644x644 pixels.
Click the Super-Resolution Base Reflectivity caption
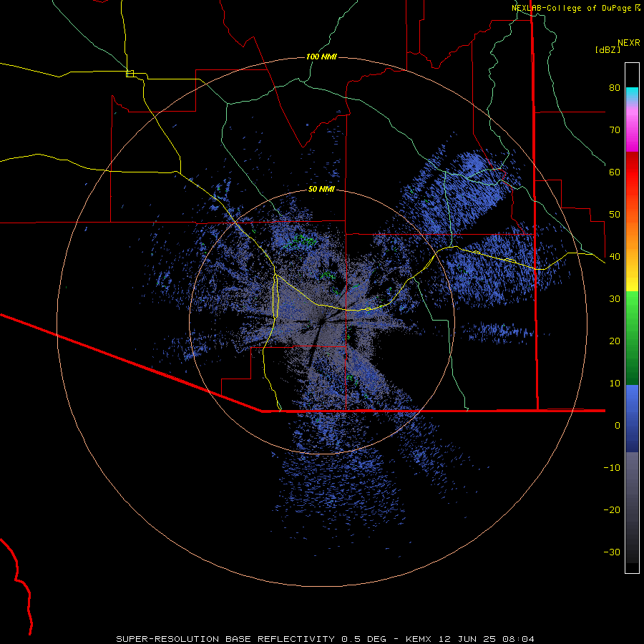pyautogui.click(x=325, y=639)
